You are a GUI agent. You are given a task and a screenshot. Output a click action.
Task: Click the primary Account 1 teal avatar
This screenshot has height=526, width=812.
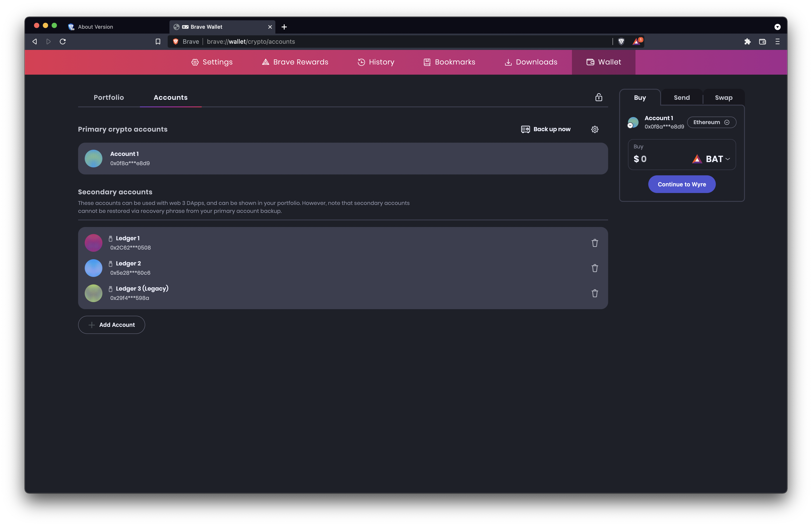coord(94,159)
